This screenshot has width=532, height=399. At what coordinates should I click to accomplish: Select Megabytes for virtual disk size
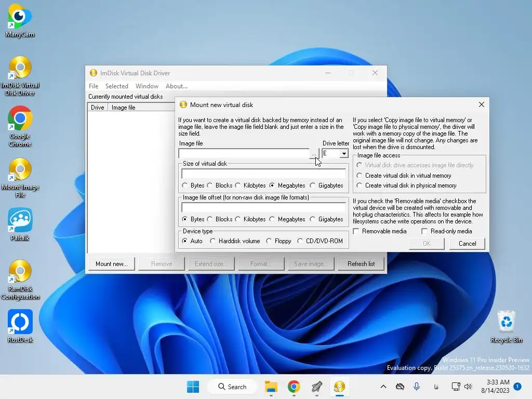click(x=287, y=185)
